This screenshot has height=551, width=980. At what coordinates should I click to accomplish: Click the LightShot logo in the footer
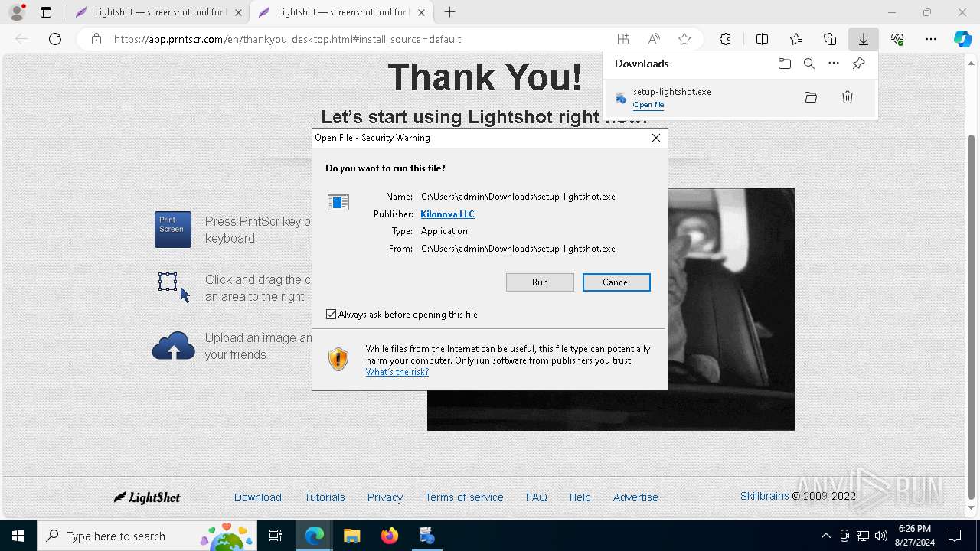tap(147, 497)
